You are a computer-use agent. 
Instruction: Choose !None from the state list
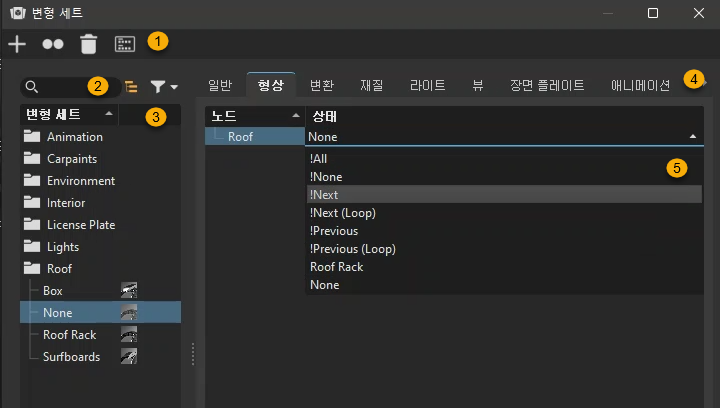504,177
